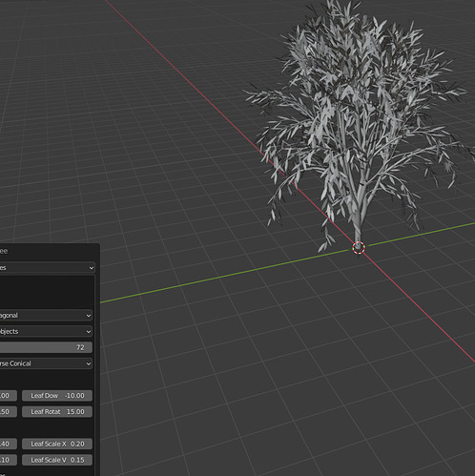Click the field beside Leaf Down
The height and width of the screenshot is (476, 475).
(x=9, y=396)
